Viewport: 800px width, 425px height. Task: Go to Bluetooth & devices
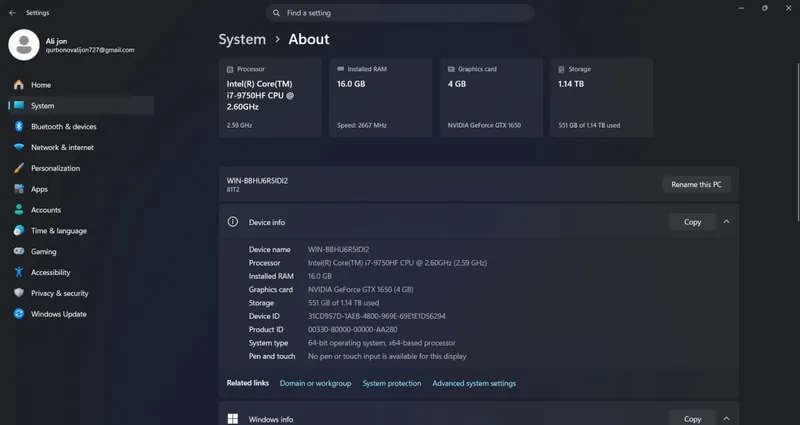pos(82,127)
